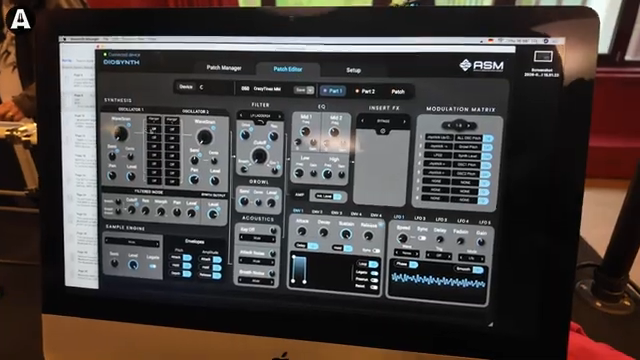Click Oscillator 2 WaveScan knob
640x360 pixels.
[x=204, y=137]
